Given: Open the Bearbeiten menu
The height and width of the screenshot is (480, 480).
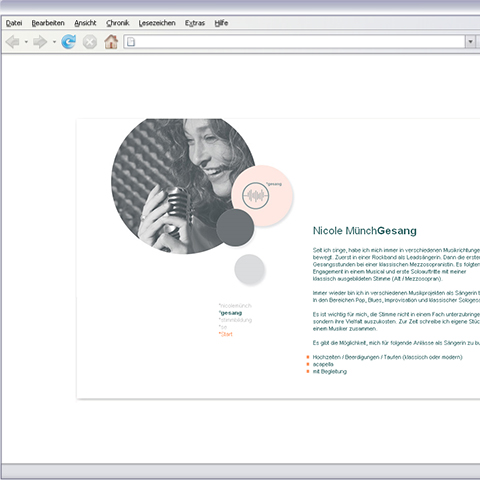Looking at the screenshot, I should (48, 23).
